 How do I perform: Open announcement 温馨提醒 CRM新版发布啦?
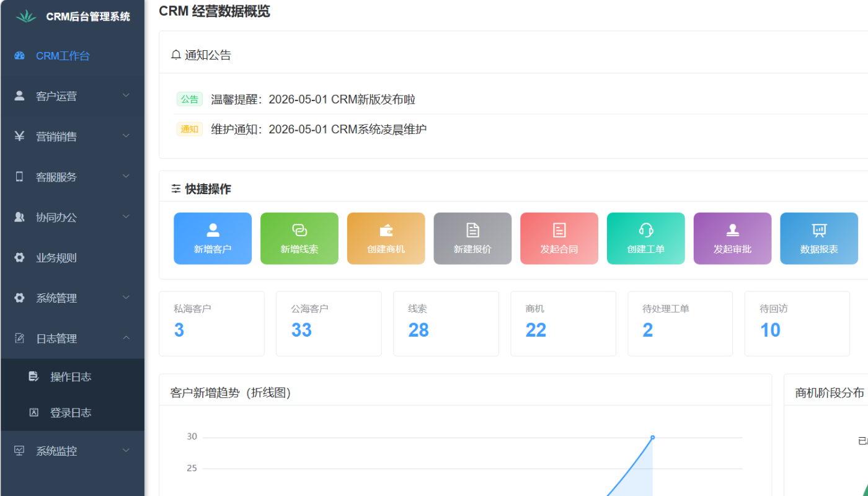(313, 99)
